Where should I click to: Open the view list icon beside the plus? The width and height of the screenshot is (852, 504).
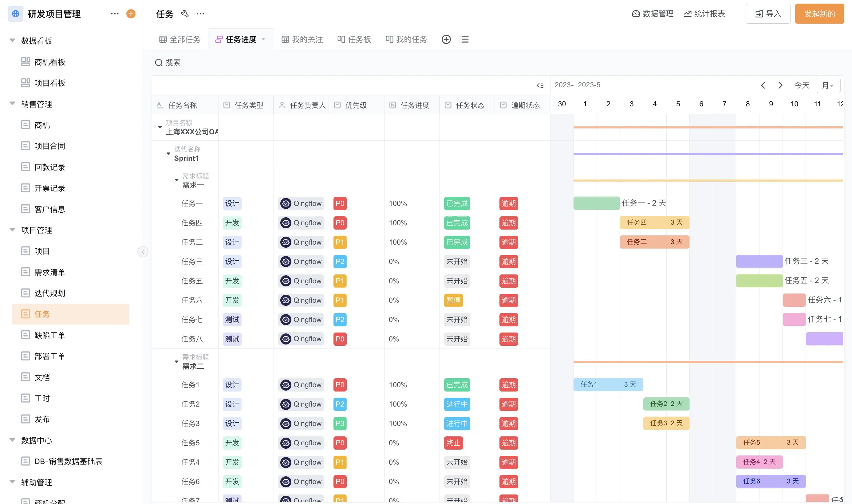pyautogui.click(x=464, y=39)
